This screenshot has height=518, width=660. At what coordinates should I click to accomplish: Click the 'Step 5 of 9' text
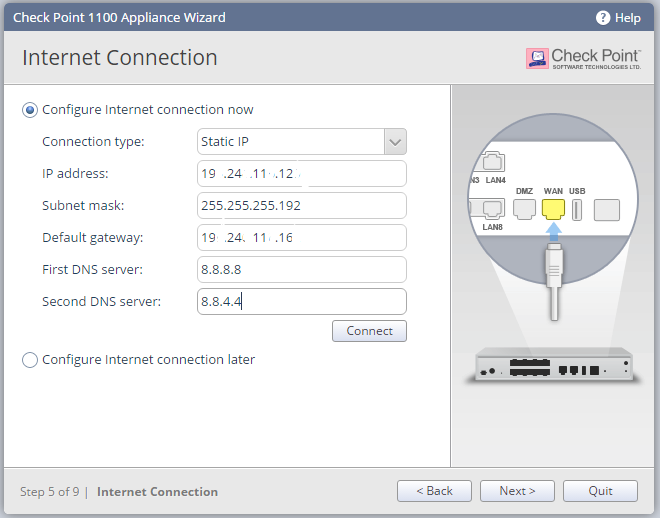click(50, 491)
